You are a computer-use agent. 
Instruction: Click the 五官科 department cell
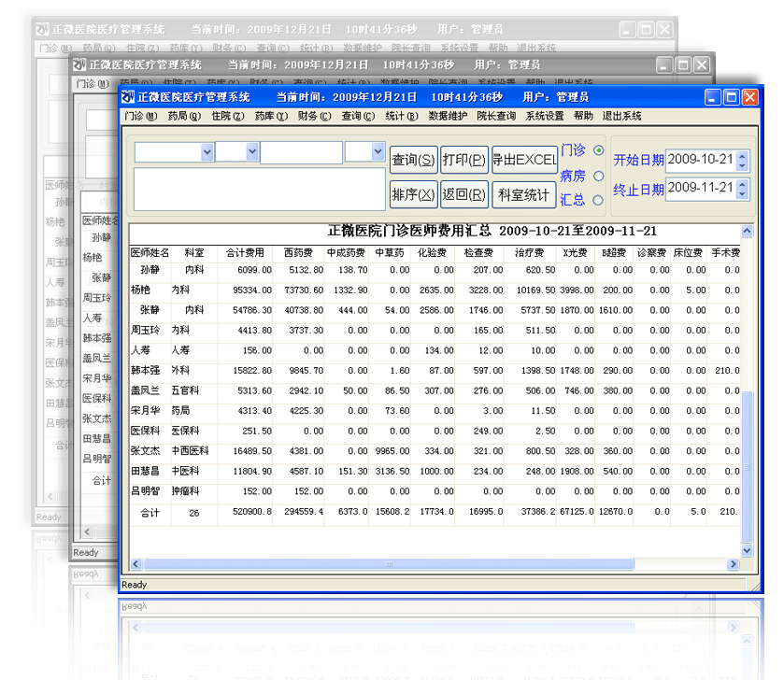pyautogui.click(x=194, y=390)
